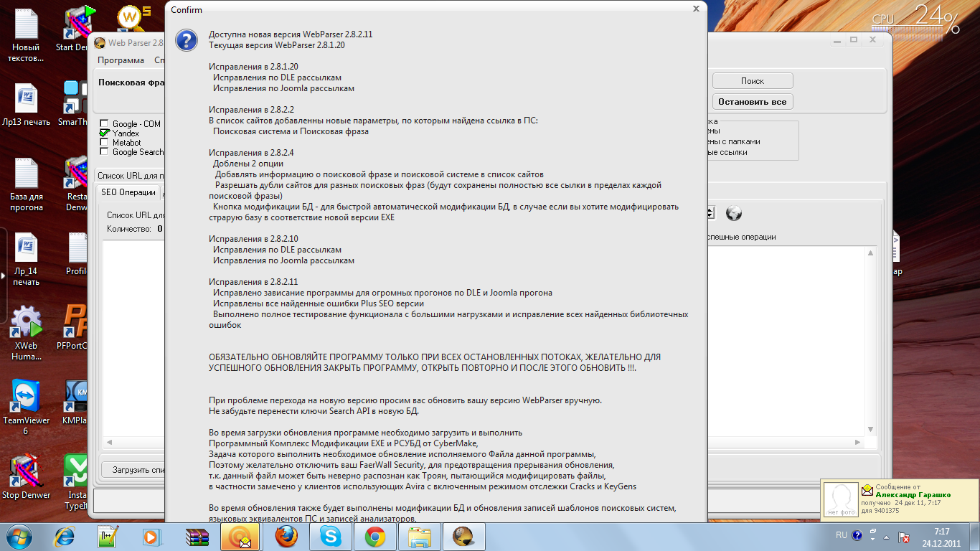Switch to Web Parser taskbar icon
Screen dimensions: 980x551
(464, 536)
